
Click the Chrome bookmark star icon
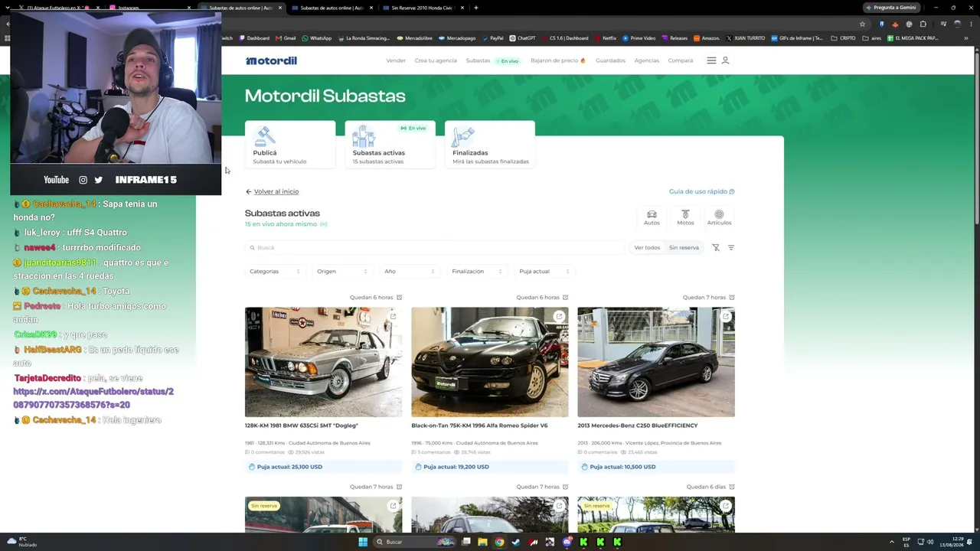point(862,24)
